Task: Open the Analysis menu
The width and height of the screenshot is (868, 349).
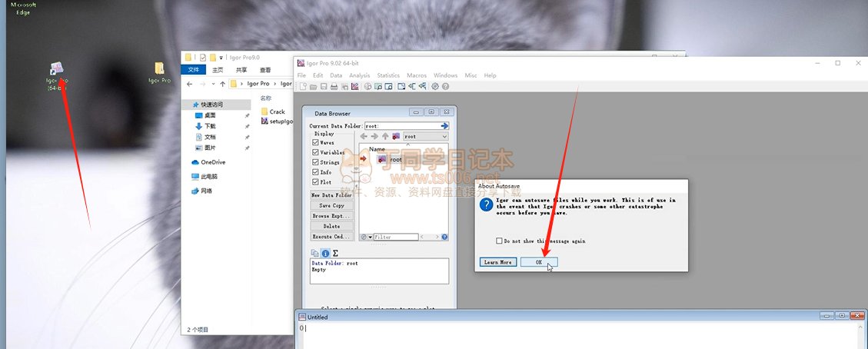Action: tap(359, 75)
